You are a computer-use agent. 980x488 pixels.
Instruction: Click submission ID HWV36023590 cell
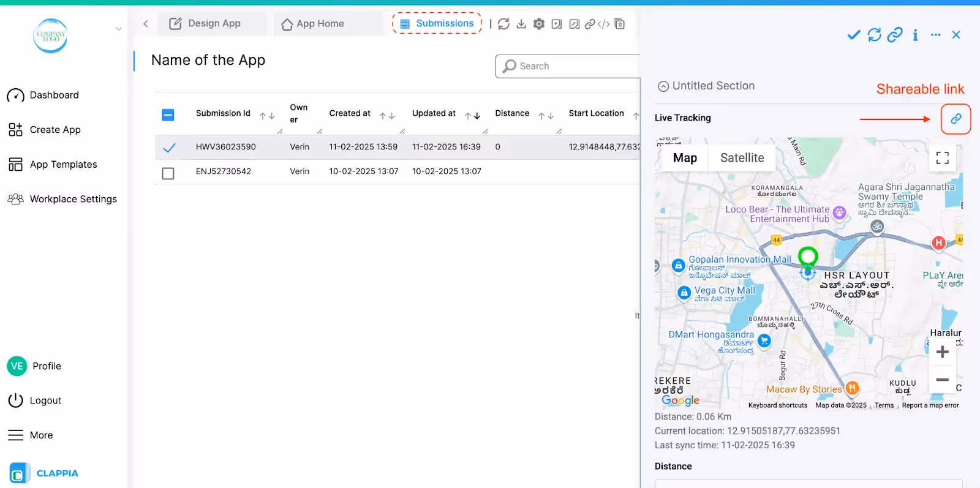point(226,147)
